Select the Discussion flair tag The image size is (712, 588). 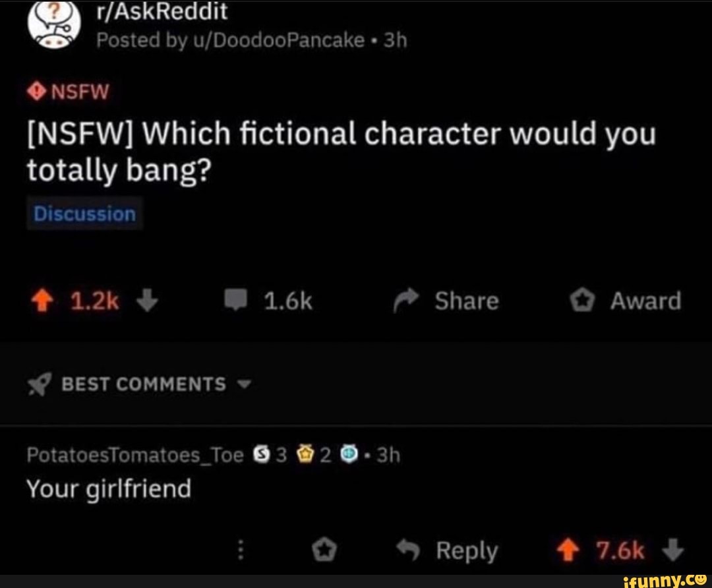[x=85, y=214]
